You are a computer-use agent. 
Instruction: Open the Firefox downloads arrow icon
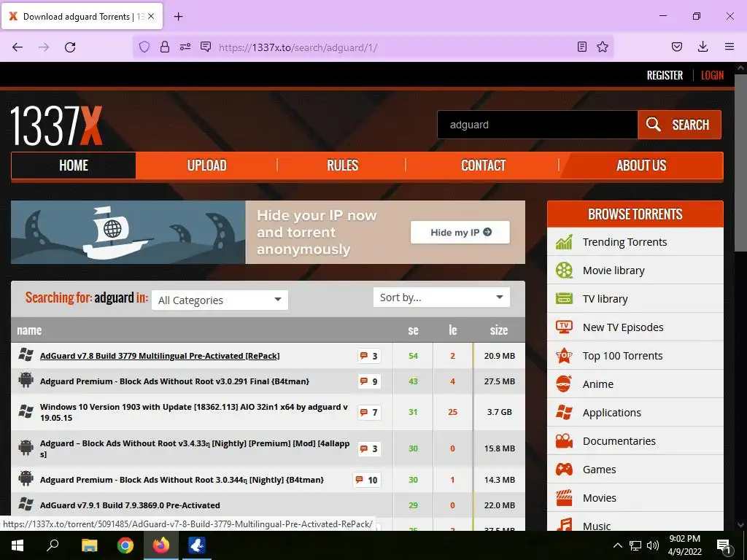click(703, 47)
